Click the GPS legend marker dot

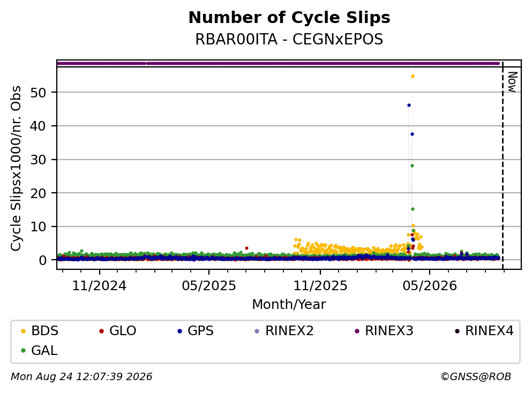tap(179, 331)
